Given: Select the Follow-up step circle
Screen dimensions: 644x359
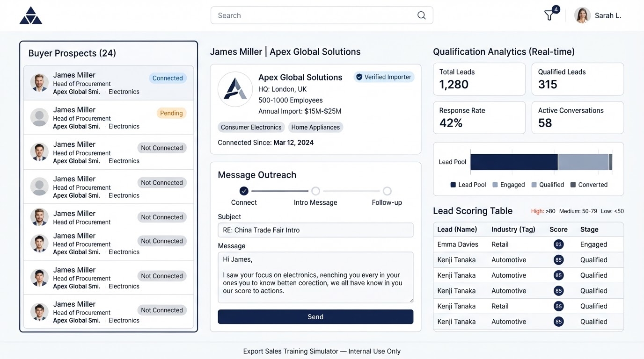Looking at the screenshot, I should click(387, 191).
